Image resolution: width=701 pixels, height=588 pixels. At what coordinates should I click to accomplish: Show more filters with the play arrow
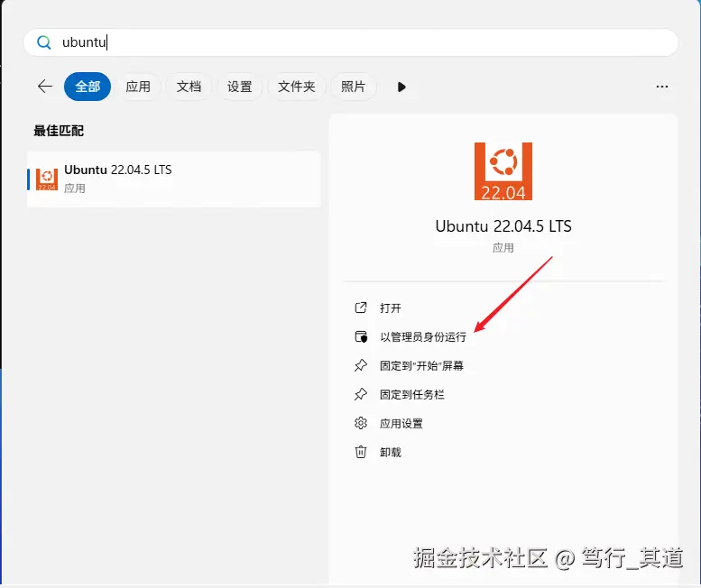pos(401,87)
